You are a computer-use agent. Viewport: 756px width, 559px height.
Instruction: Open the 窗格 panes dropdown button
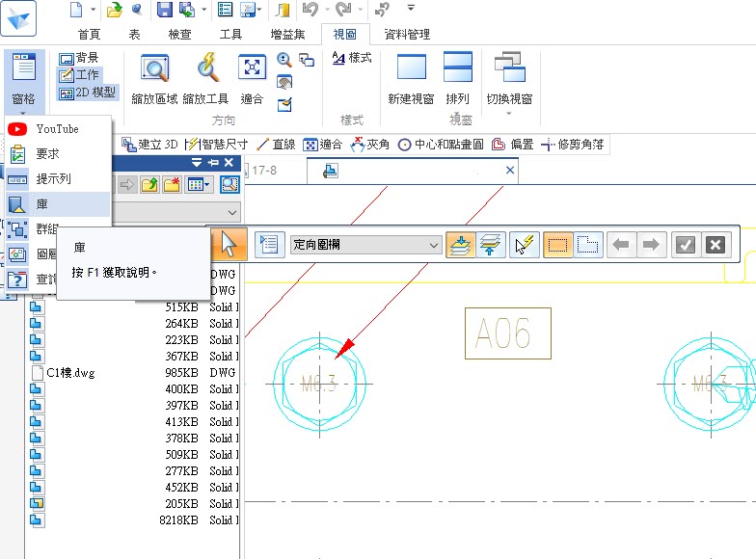coord(23,82)
